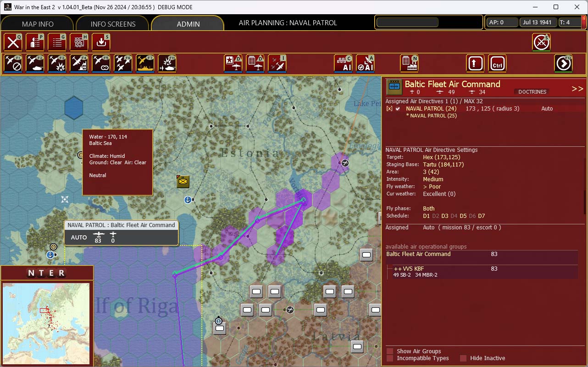Viewport: 588px width, 367px height.
Task: Click the star aircraft icon (D)
Action: coord(233,64)
